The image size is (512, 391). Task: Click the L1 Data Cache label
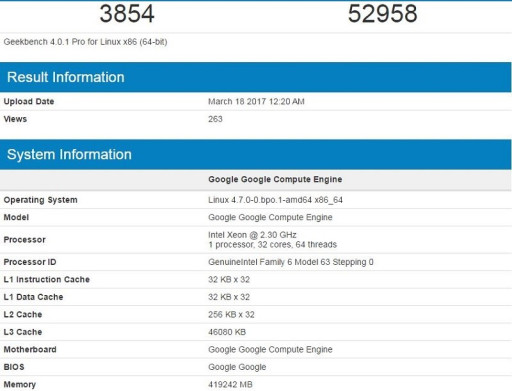coord(33,297)
